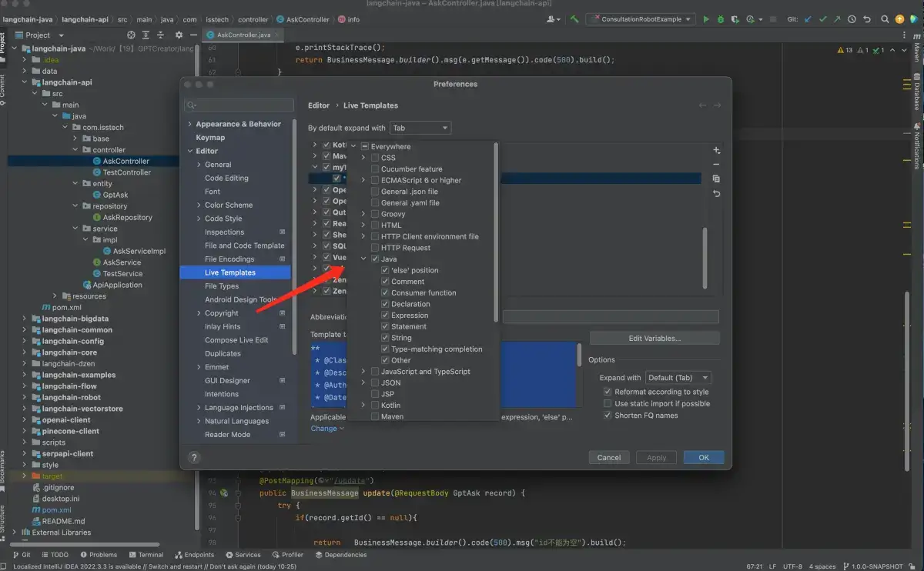Switch to the AskController.java editor tab

[x=243, y=35]
